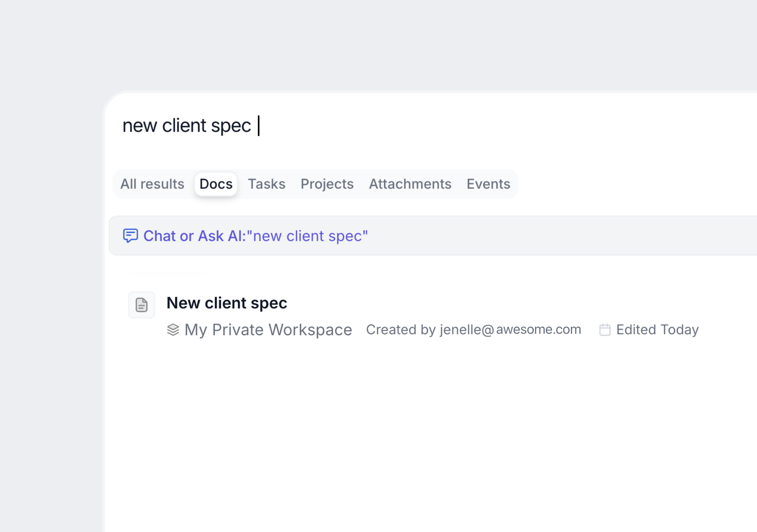Click the Created by jenelle@awesome.com text
The width and height of the screenshot is (757, 532).
coord(473,330)
